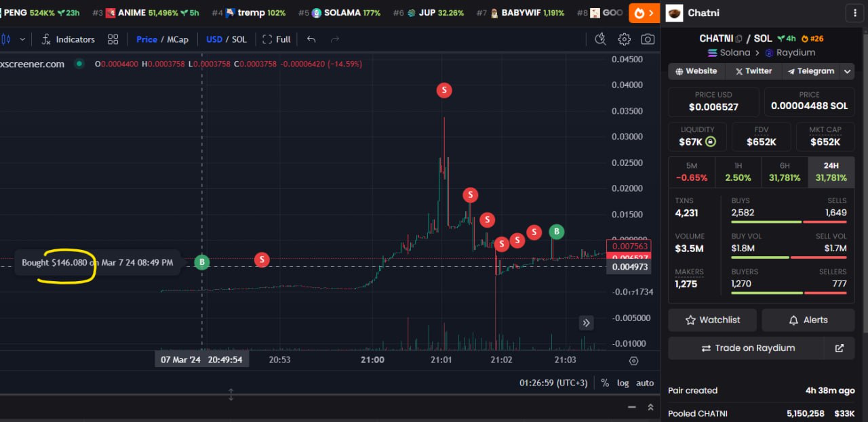This screenshot has width=868, height=422.
Task: Click the scroll-to-latest double arrow button
Action: (587, 323)
